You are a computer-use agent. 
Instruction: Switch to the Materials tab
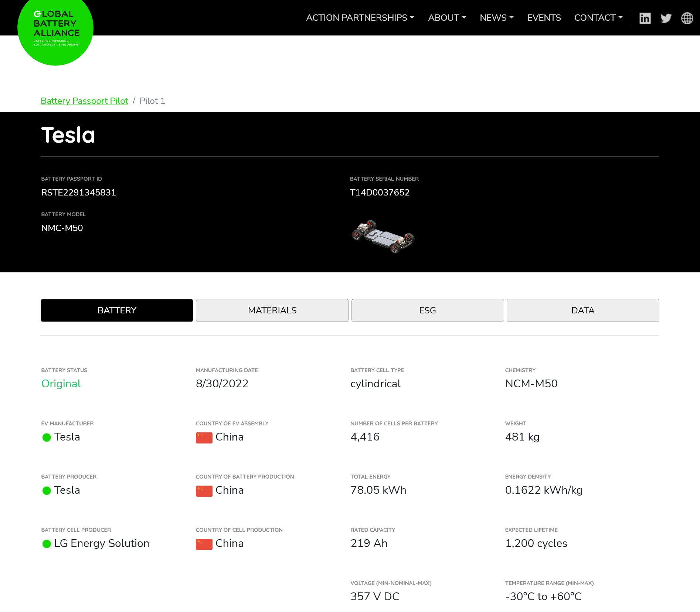(272, 310)
